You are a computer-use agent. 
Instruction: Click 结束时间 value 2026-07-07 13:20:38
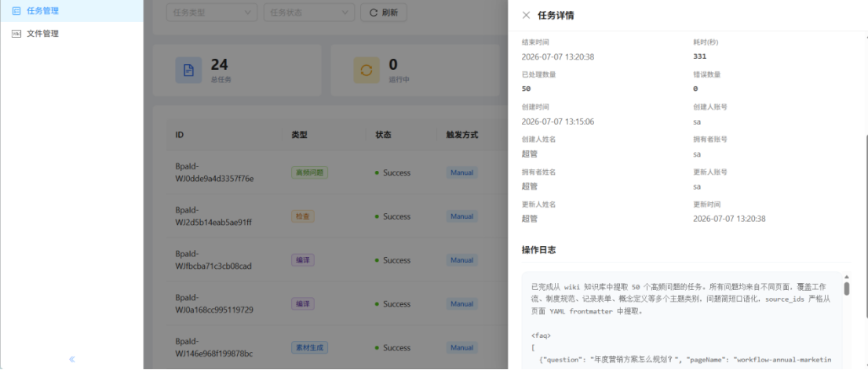(x=558, y=56)
